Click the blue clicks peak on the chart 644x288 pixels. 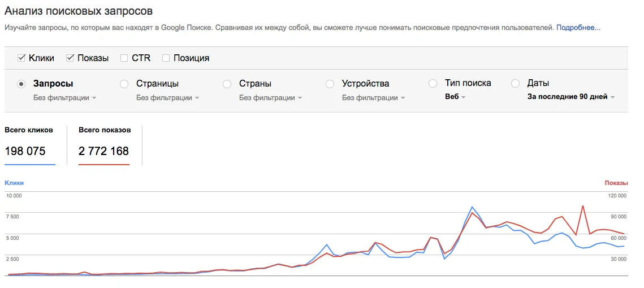tap(472, 207)
